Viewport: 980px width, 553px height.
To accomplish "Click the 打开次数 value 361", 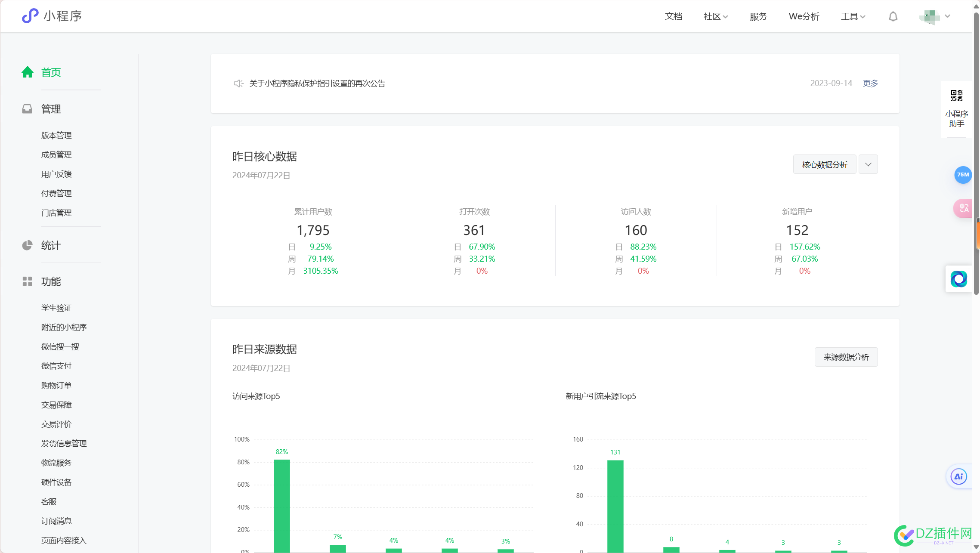I will tap(474, 230).
